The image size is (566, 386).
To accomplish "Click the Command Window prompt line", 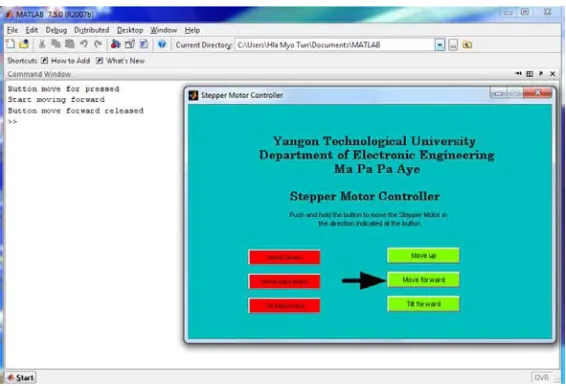I will [x=12, y=122].
